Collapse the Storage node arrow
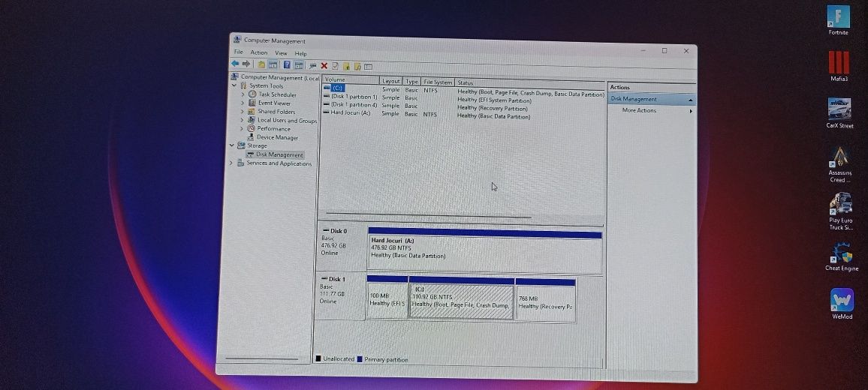 tap(232, 145)
